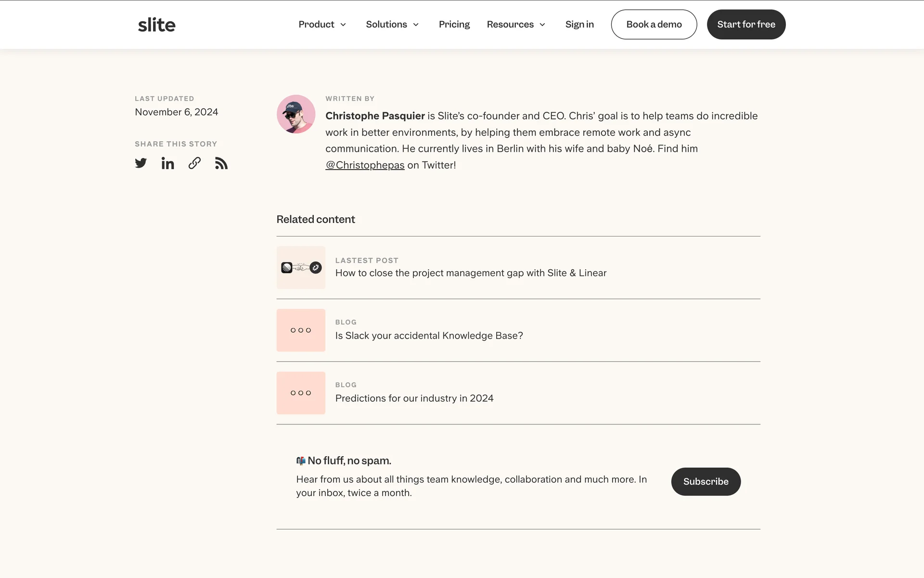Open the @Christophepas Twitter link
924x578 pixels.
click(365, 165)
